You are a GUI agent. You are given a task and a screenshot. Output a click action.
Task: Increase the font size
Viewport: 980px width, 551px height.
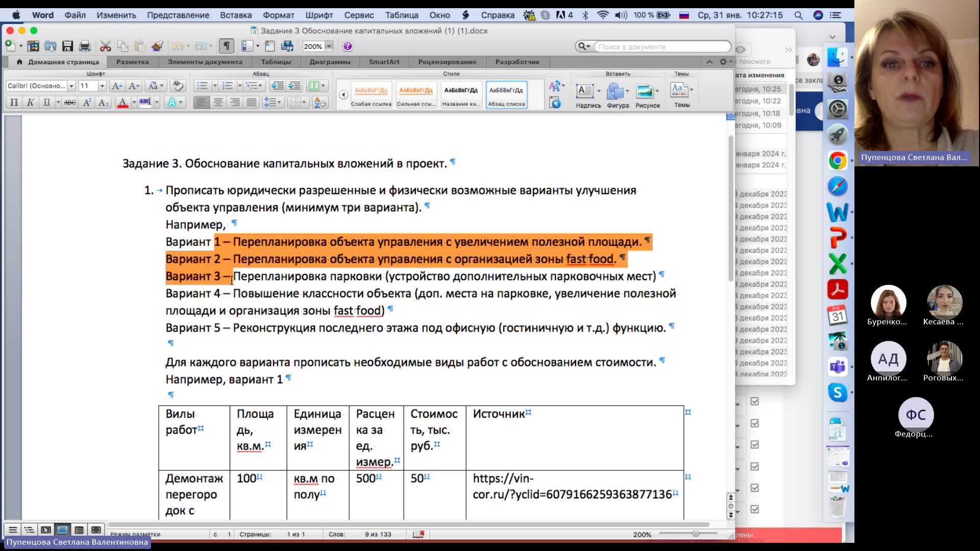coord(116,86)
